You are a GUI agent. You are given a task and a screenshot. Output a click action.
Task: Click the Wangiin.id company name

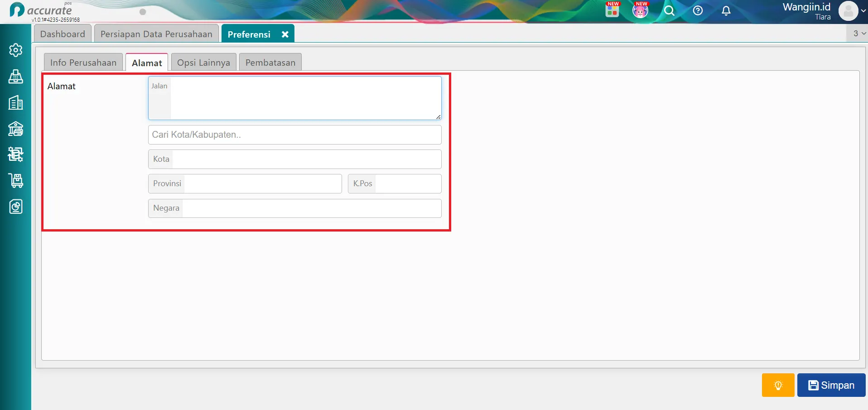(x=806, y=7)
